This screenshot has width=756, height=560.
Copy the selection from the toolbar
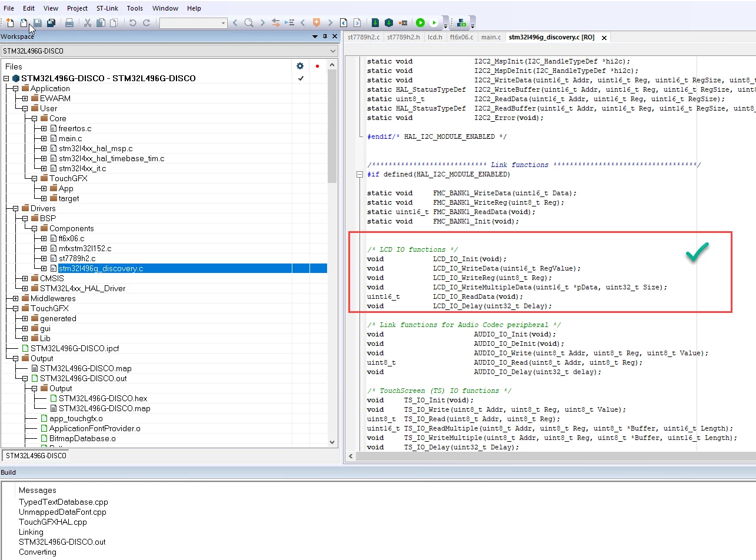101,23
